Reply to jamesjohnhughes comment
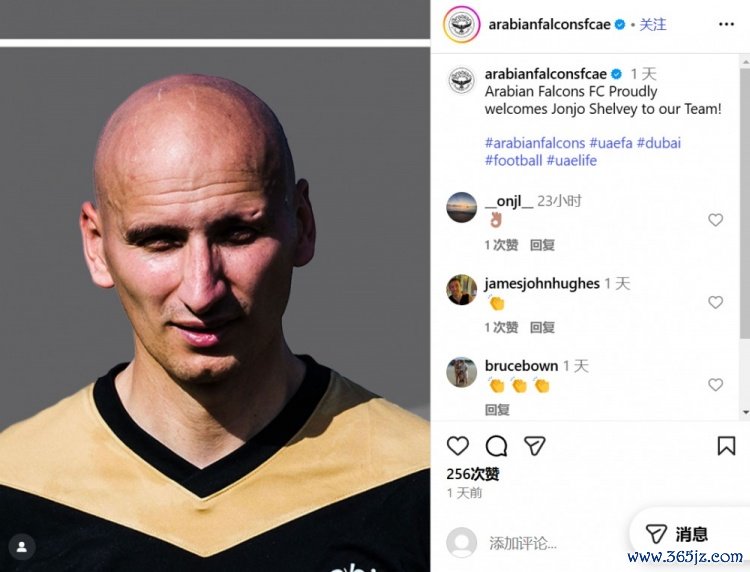This screenshot has width=750, height=572. 542,328
